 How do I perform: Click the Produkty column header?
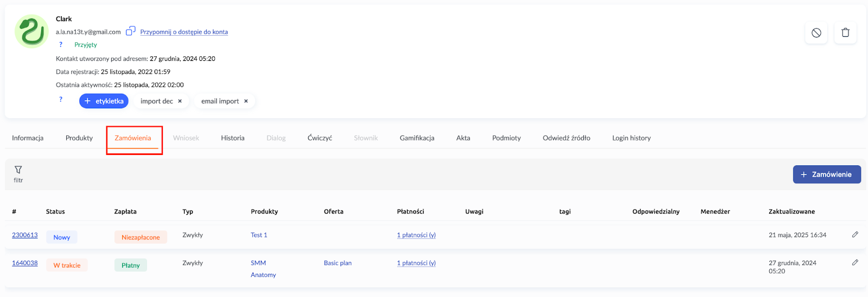264,212
